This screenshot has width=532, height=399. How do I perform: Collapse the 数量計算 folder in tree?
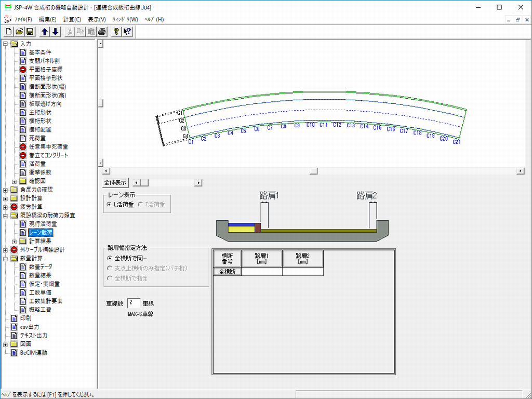point(6,258)
